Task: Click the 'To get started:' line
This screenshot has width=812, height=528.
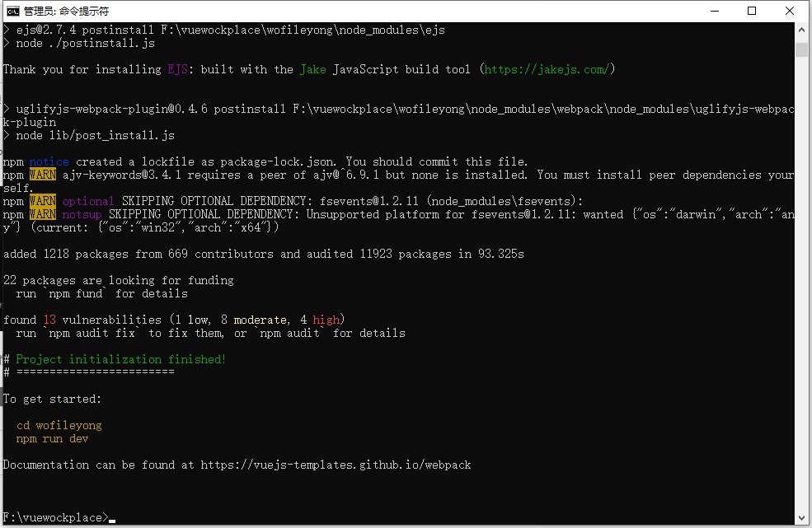Action: pyautogui.click(x=52, y=400)
